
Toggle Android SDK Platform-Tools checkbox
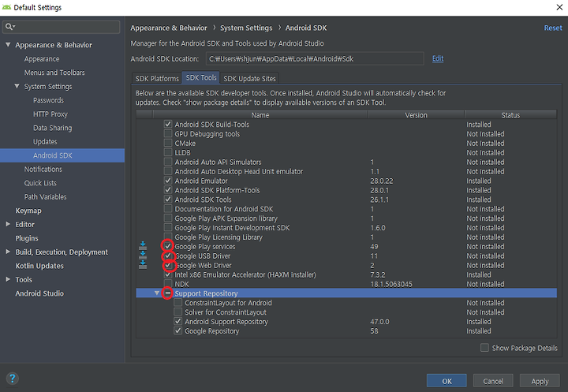pyautogui.click(x=168, y=190)
